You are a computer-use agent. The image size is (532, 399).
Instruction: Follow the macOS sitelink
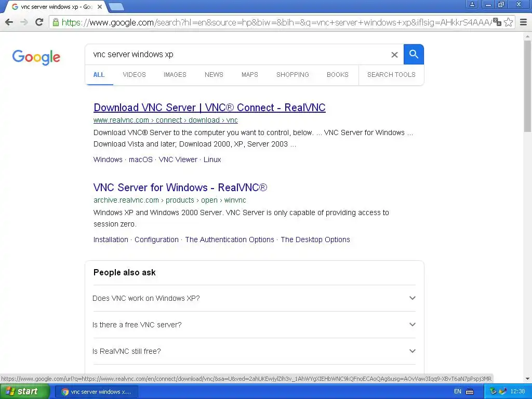click(x=140, y=159)
